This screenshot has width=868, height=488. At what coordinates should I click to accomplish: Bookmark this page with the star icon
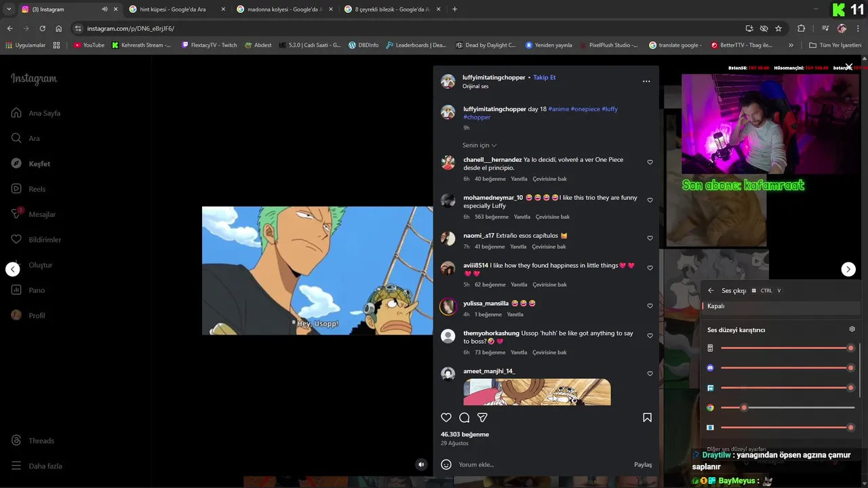coord(778,28)
